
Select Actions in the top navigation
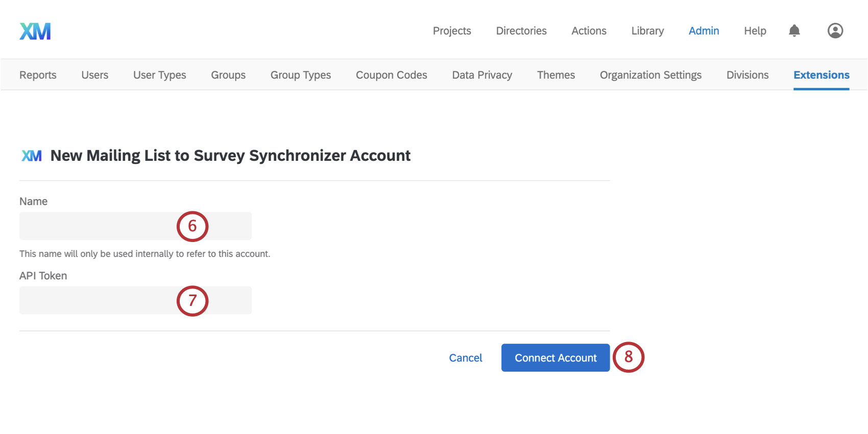coord(589,31)
